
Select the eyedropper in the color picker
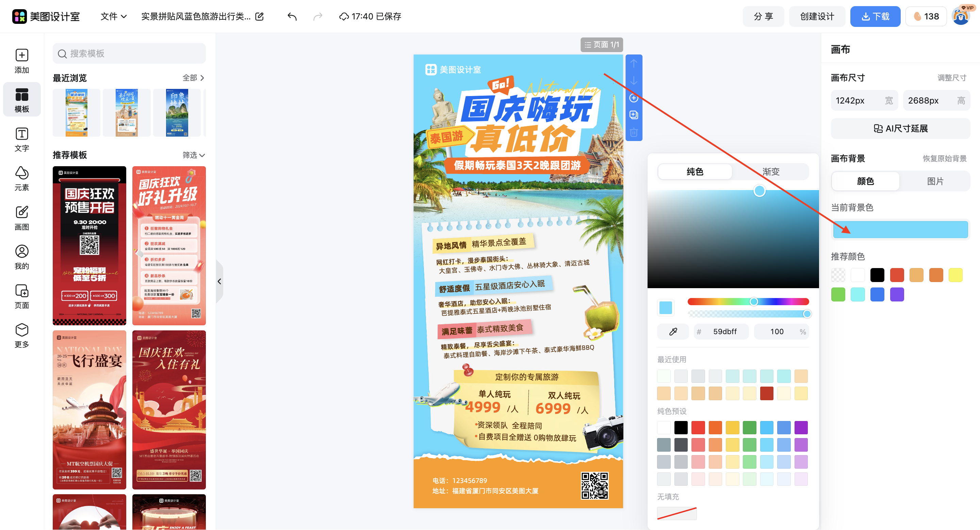pyautogui.click(x=673, y=331)
